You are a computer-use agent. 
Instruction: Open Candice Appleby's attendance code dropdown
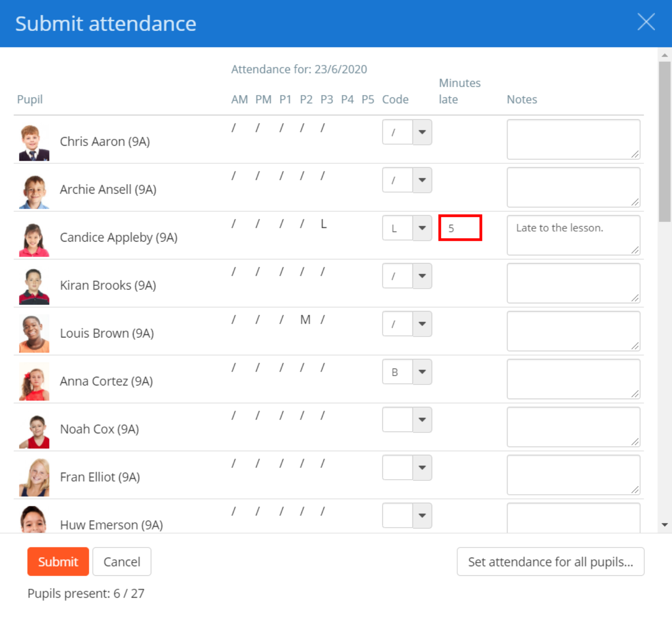coord(421,228)
